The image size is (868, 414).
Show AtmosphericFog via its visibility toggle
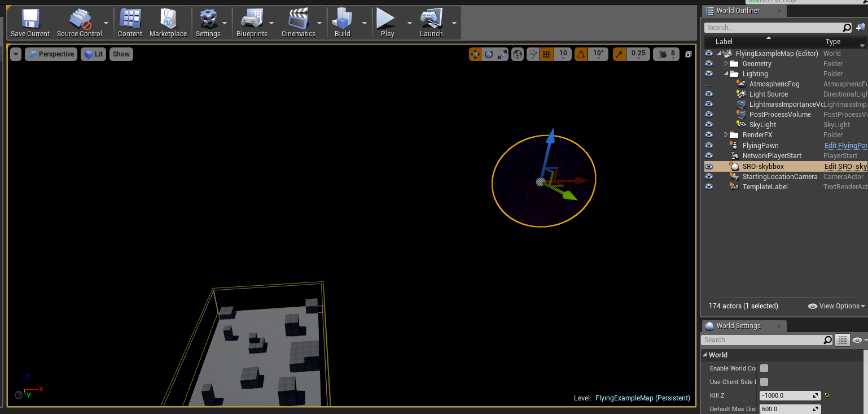pyautogui.click(x=709, y=84)
